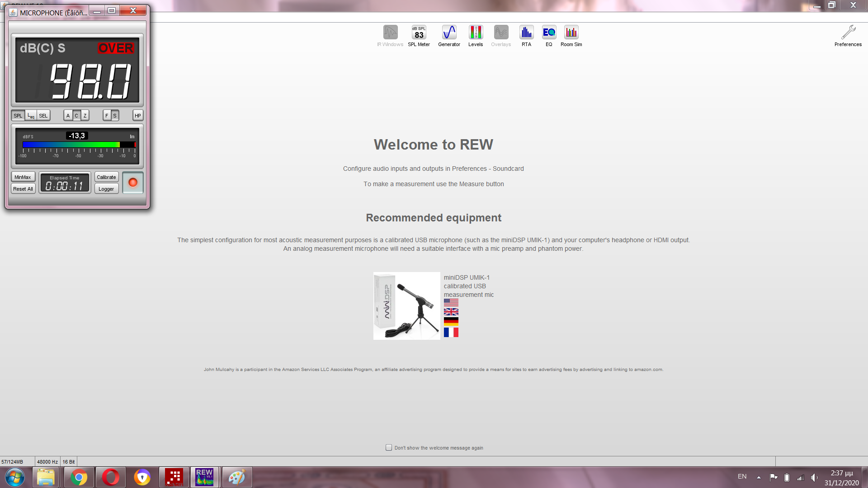Viewport: 868px width, 488px height.
Task: Click the Reset All button
Action: [x=23, y=189]
